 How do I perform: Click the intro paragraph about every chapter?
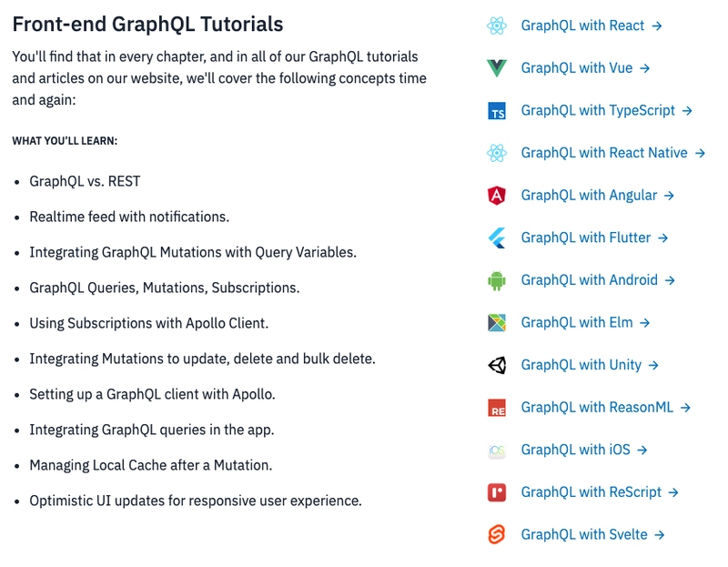point(219,78)
